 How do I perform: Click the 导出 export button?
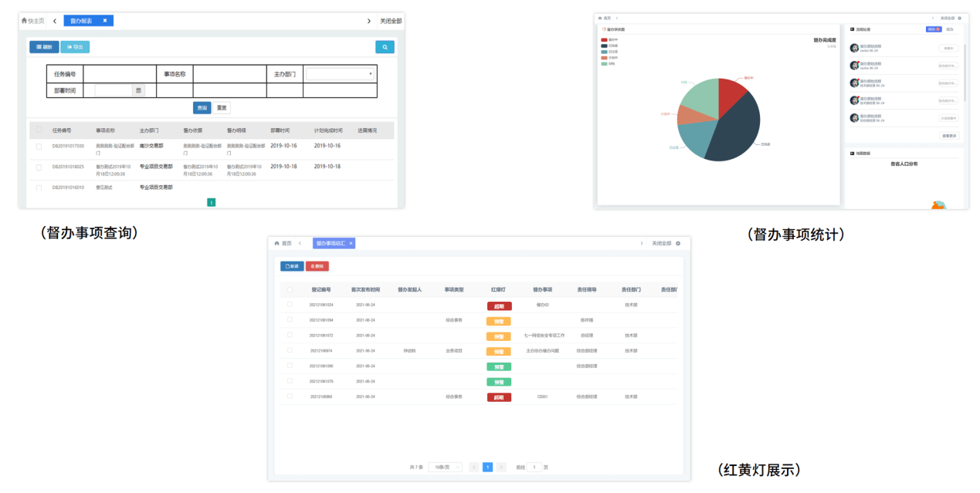pyautogui.click(x=75, y=47)
